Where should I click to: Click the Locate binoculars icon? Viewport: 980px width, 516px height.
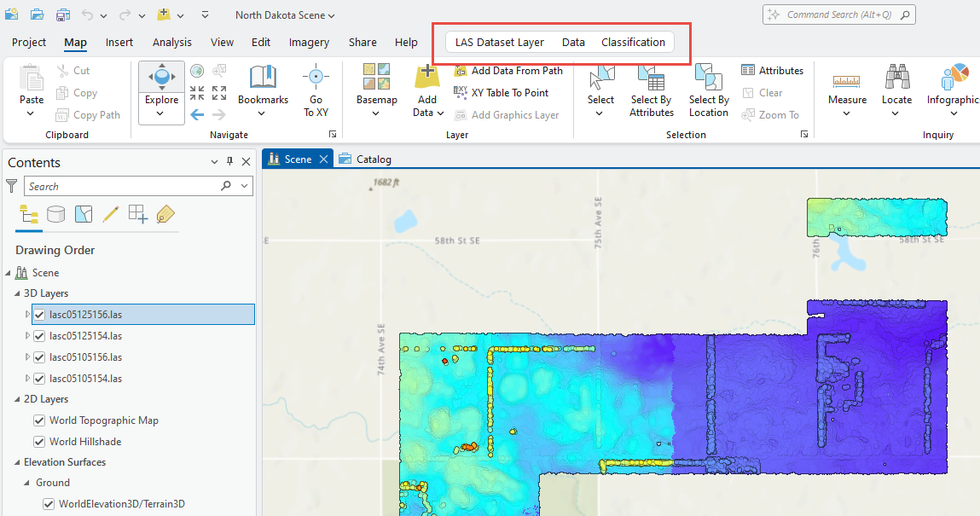click(x=896, y=78)
